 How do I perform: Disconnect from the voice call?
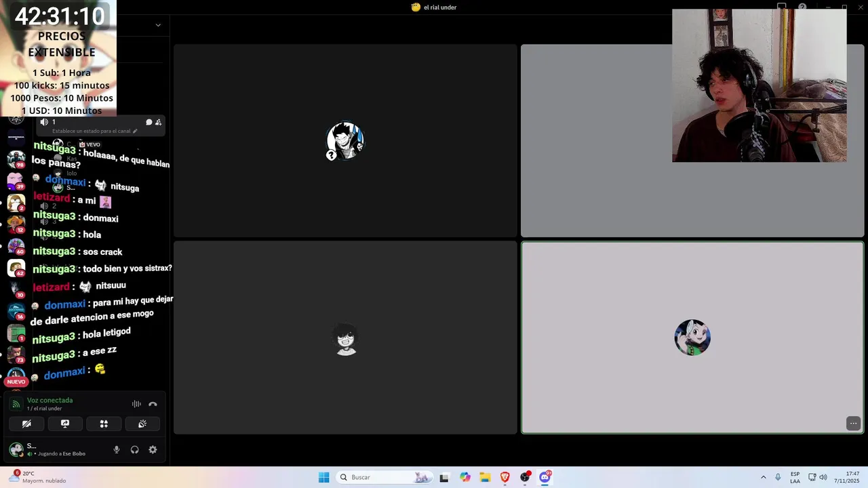(x=153, y=404)
